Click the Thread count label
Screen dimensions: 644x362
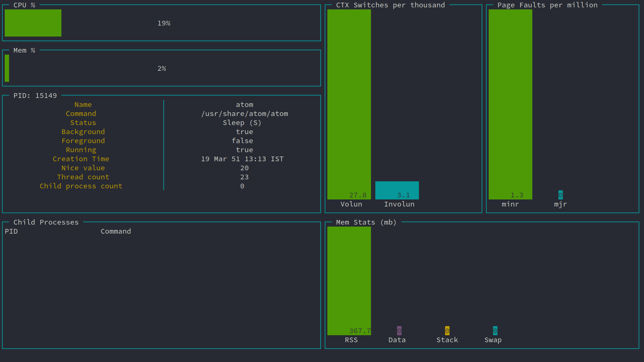(83, 177)
